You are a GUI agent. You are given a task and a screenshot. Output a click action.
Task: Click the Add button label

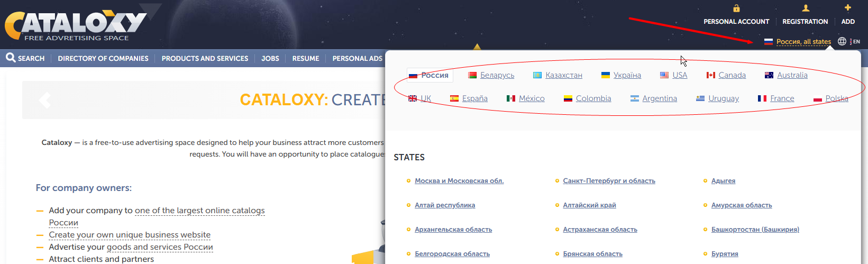tap(848, 22)
